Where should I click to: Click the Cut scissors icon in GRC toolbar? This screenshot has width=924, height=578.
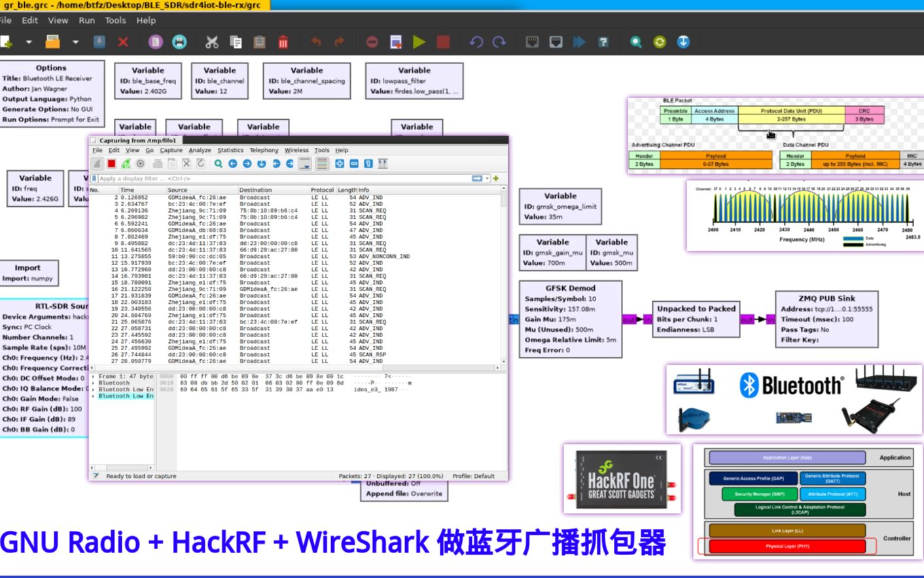212,42
